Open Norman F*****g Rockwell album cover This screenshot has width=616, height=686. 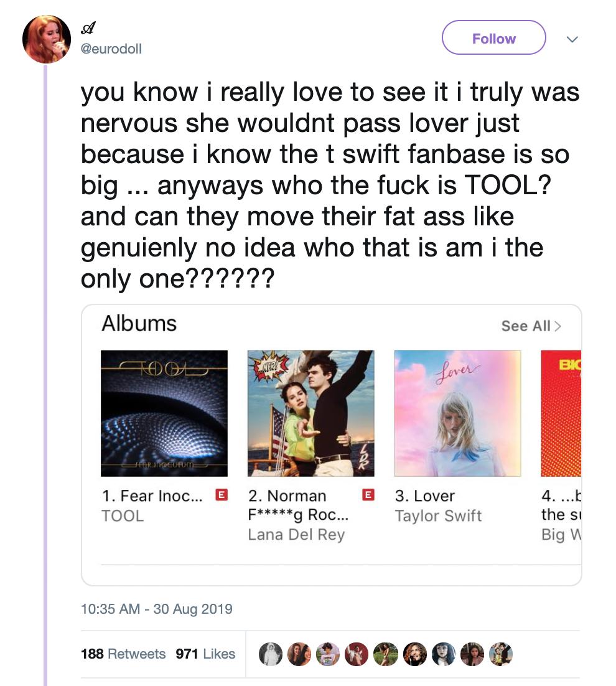coord(311,413)
